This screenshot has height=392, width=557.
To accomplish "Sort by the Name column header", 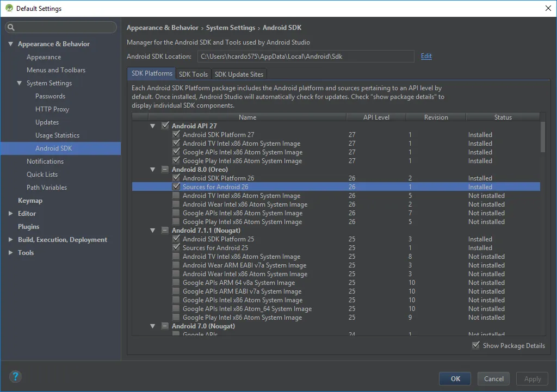I will (x=247, y=117).
